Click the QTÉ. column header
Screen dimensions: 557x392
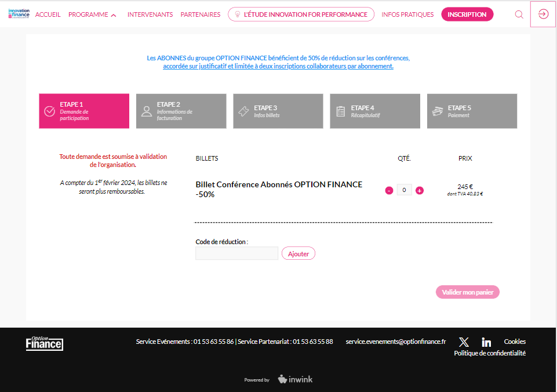coord(404,158)
